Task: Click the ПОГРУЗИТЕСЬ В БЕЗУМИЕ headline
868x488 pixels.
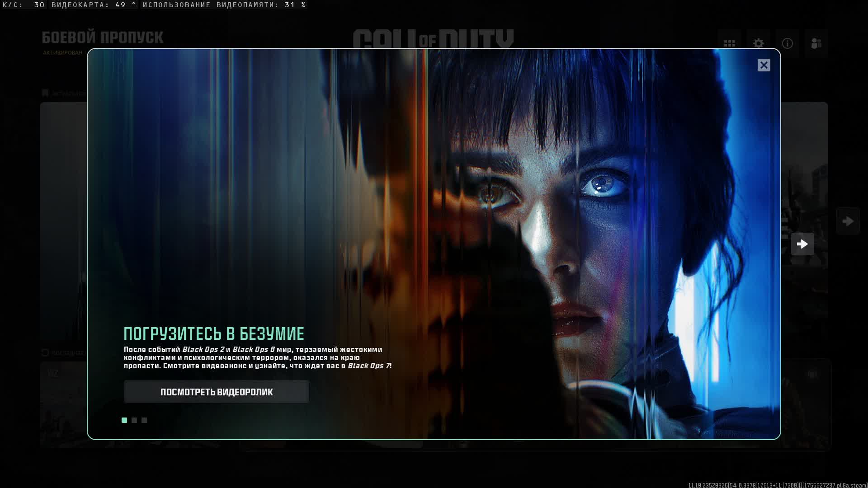Action: point(213,334)
